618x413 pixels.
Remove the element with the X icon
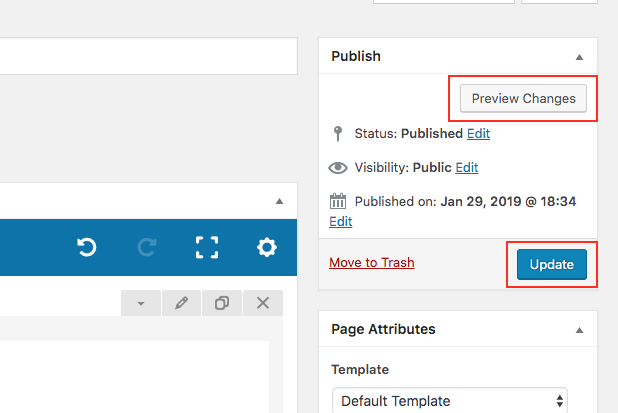click(263, 303)
